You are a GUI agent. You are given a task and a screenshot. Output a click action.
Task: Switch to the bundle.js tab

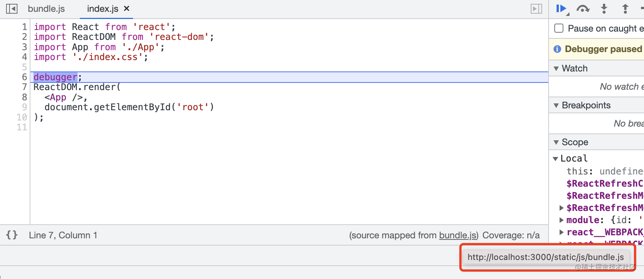tap(46, 9)
